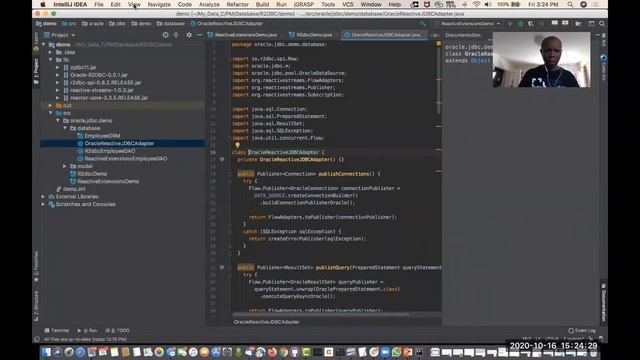Viewport: 640px width, 360px height.
Task: Open Firefox from the Dock
Action: [272, 352]
